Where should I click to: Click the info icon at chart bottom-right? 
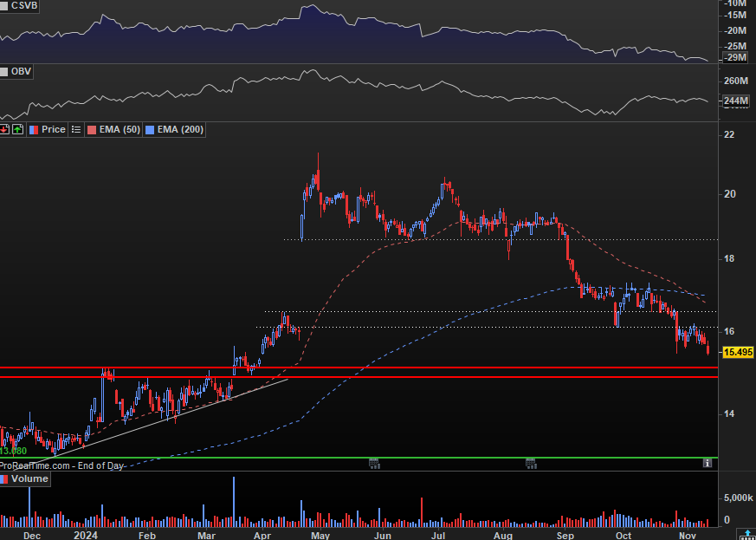click(x=708, y=464)
